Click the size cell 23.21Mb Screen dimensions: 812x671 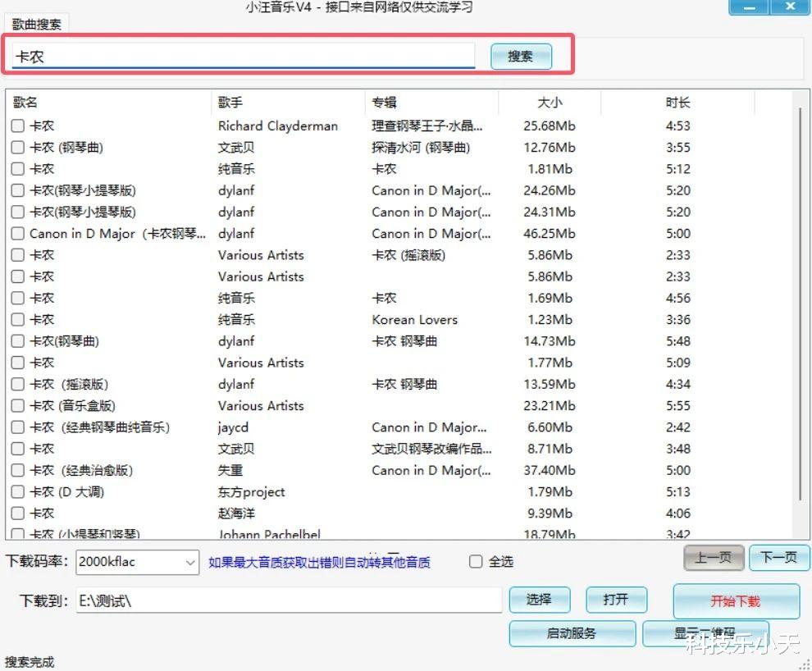(x=550, y=405)
